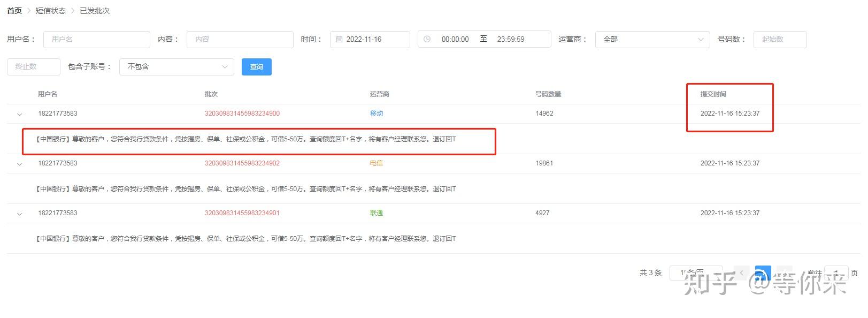
Task: Click number count 14962
Action: 544,113
